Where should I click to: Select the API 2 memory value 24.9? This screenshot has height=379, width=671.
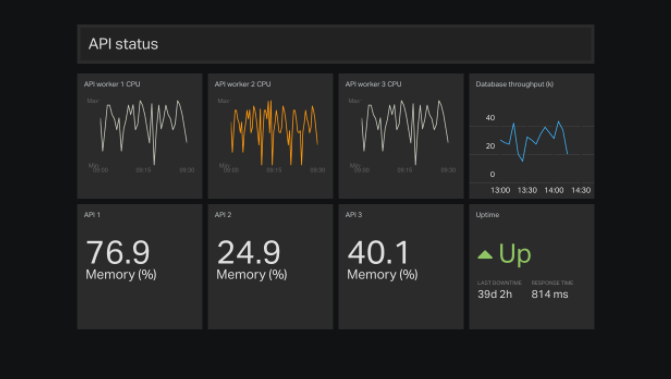click(249, 252)
